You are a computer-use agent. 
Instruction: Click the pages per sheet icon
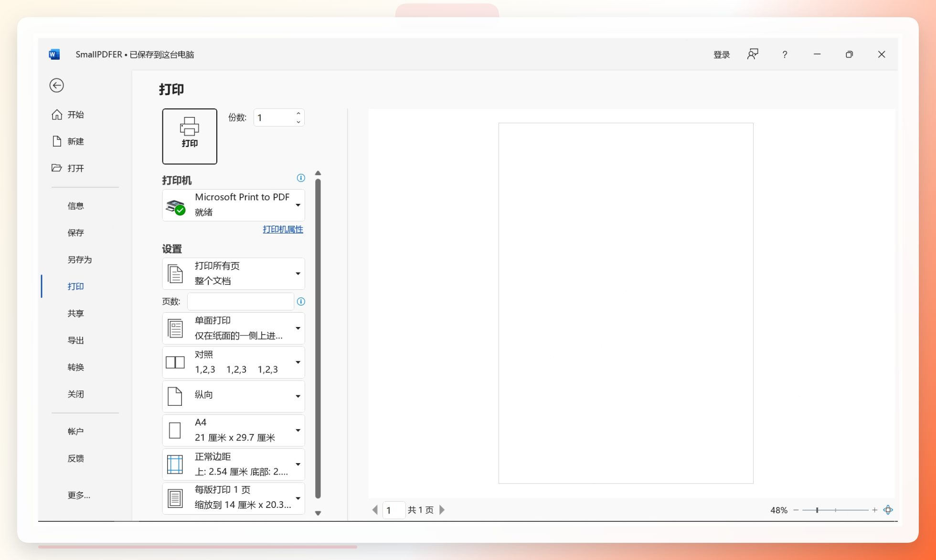coord(175,498)
